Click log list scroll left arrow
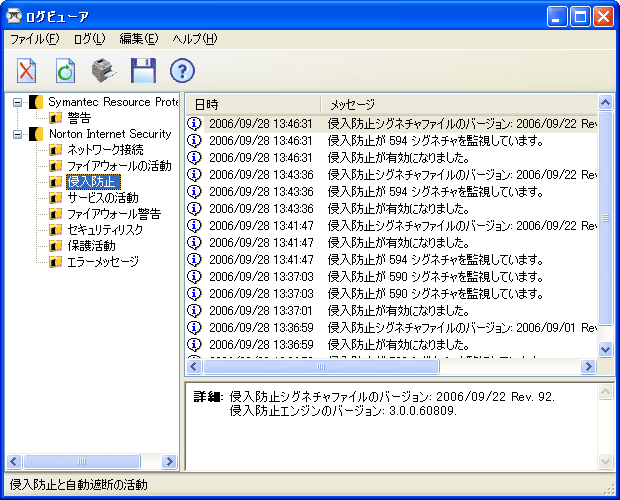The height and width of the screenshot is (500, 620). 194,366
